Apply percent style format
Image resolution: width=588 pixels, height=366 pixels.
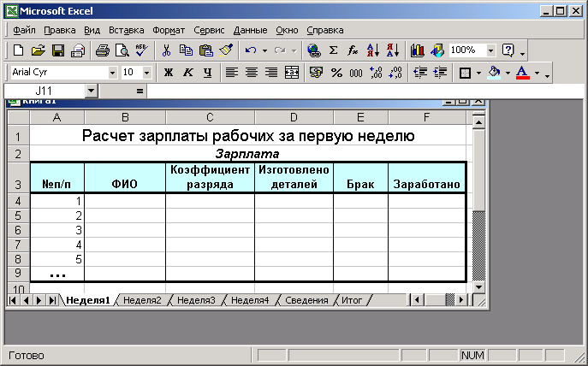[x=336, y=73]
